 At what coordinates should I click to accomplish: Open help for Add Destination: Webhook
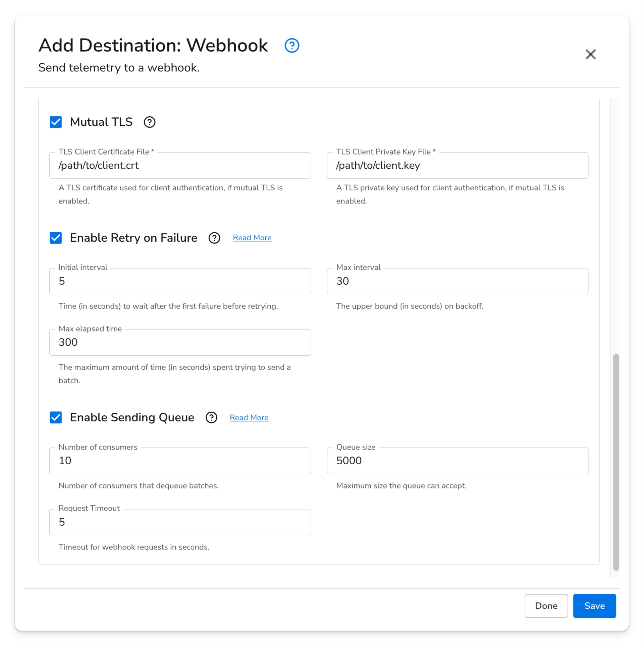(x=291, y=45)
